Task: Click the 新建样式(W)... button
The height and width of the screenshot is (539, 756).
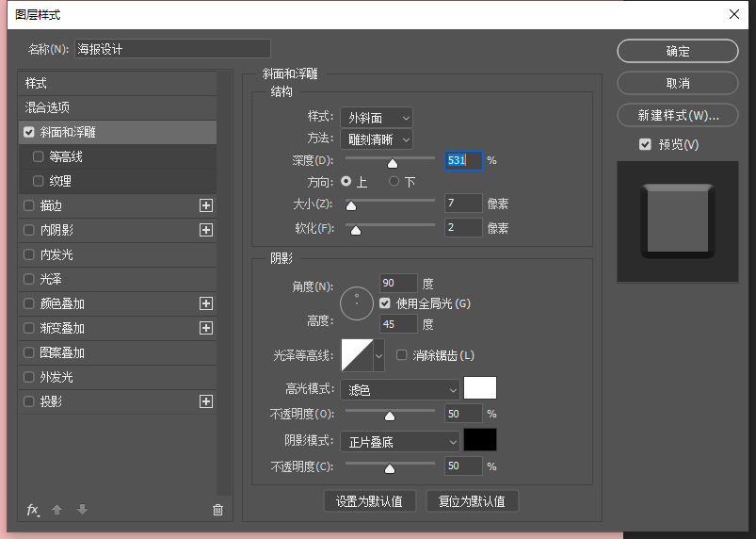Action: 677,116
